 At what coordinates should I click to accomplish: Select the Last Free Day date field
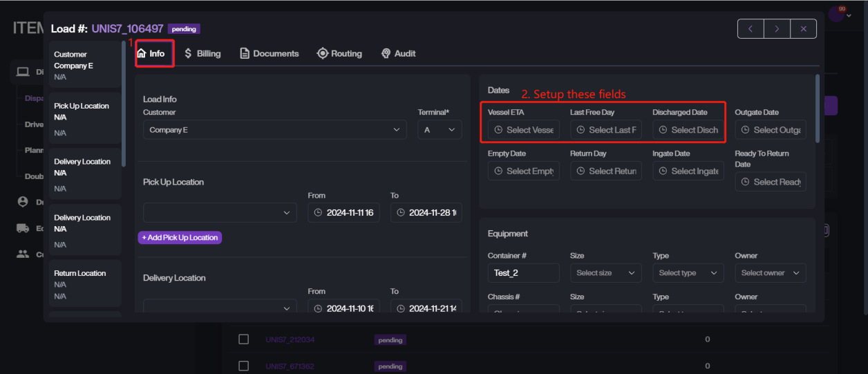tap(605, 130)
